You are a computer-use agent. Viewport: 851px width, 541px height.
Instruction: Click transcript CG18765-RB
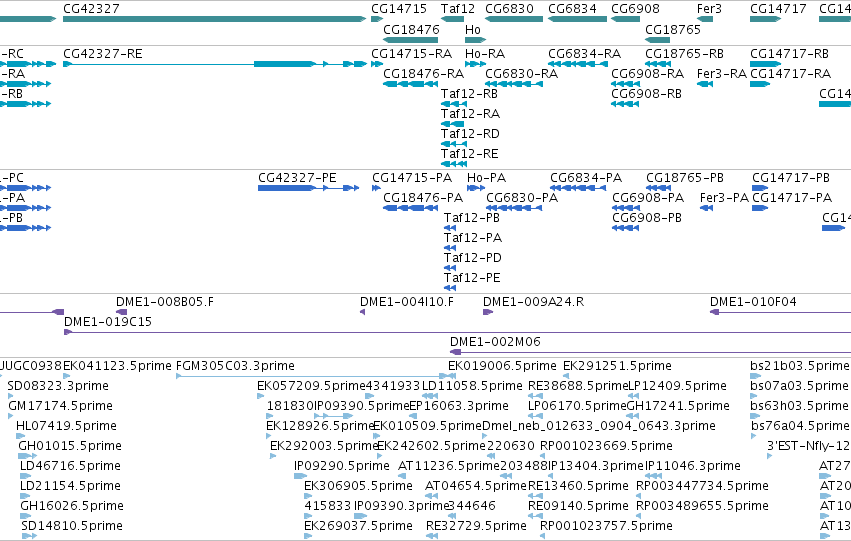684,54
